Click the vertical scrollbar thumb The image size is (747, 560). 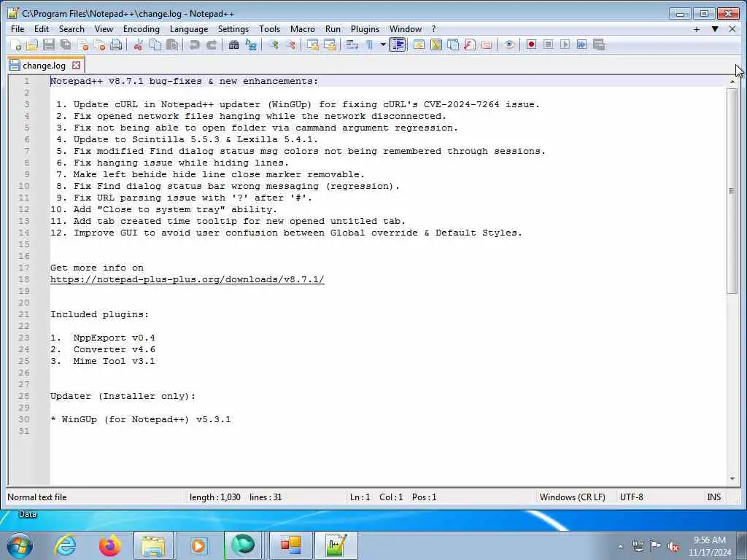click(x=732, y=191)
